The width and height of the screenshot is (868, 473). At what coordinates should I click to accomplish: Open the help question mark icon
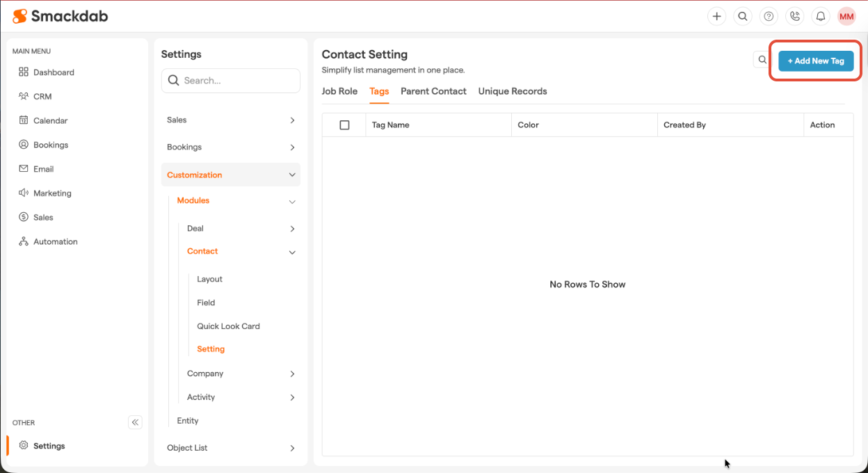(x=769, y=17)
